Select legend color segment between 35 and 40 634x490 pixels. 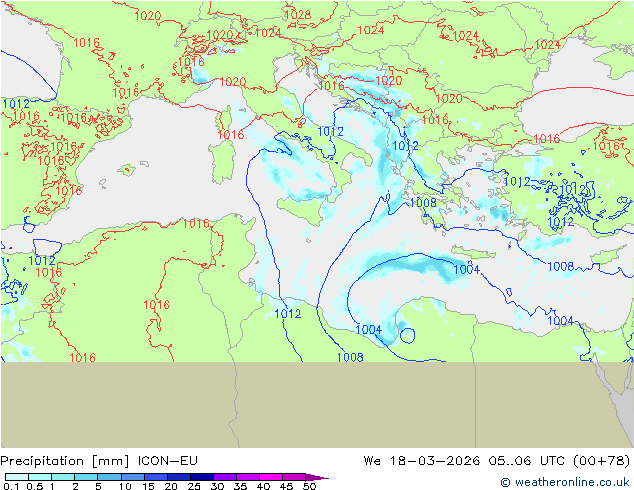click(248, 477)
